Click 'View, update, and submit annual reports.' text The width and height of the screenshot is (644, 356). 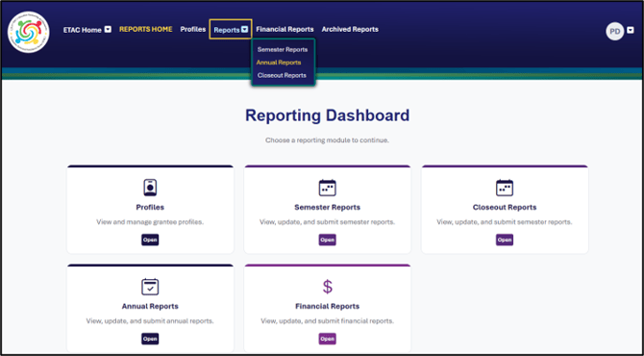(150, 321)
